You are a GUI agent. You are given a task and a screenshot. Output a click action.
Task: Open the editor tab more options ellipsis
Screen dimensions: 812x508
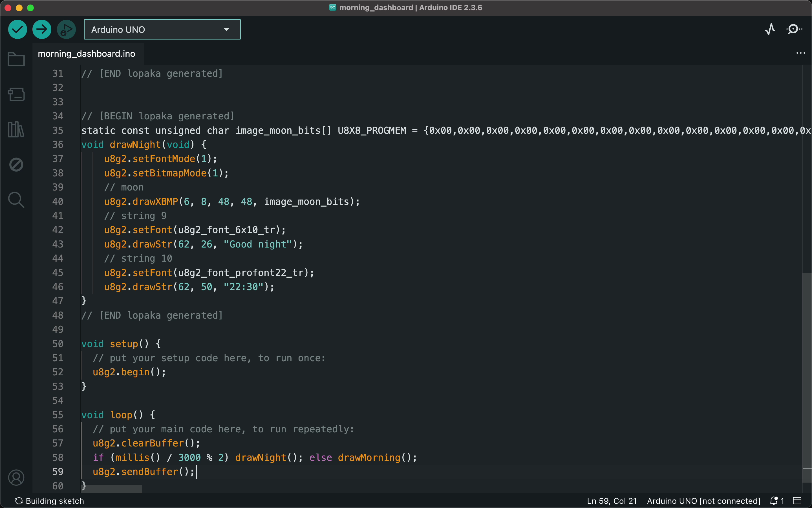(x=801, y=53)
